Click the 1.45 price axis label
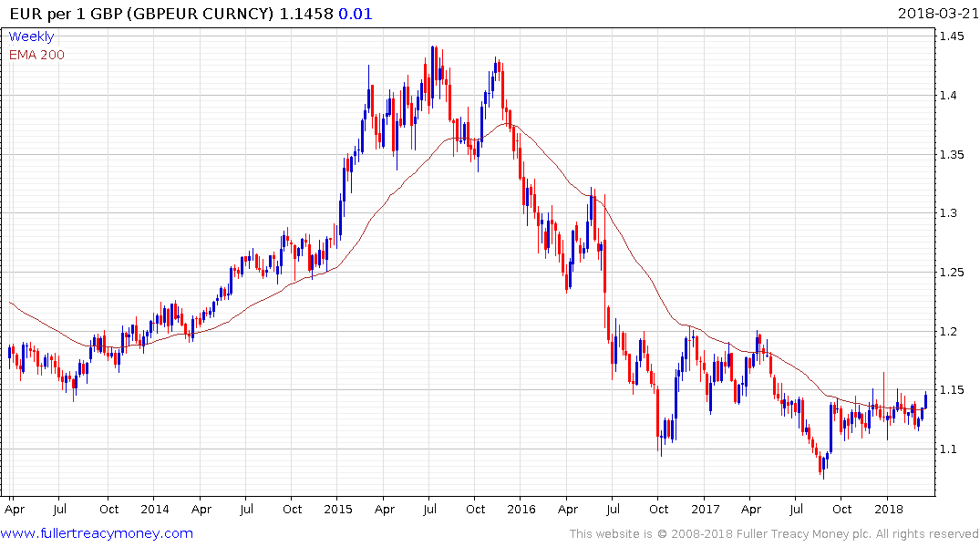The image size is (980, 547). tap(952, 36)
